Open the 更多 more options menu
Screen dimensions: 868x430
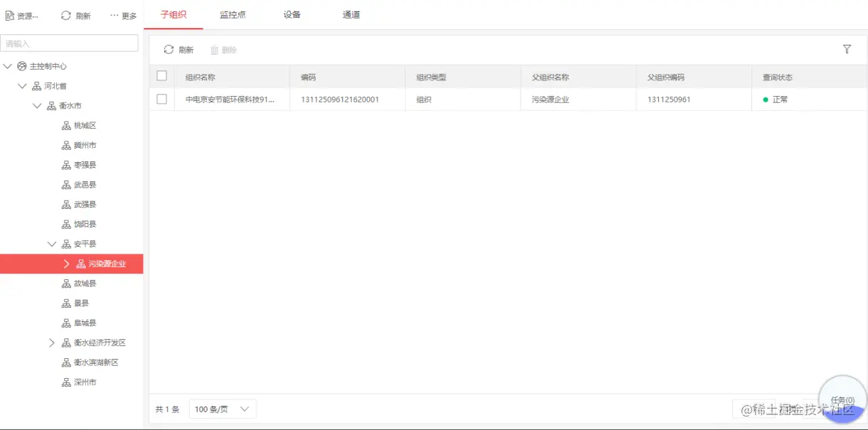pos(123,15)
